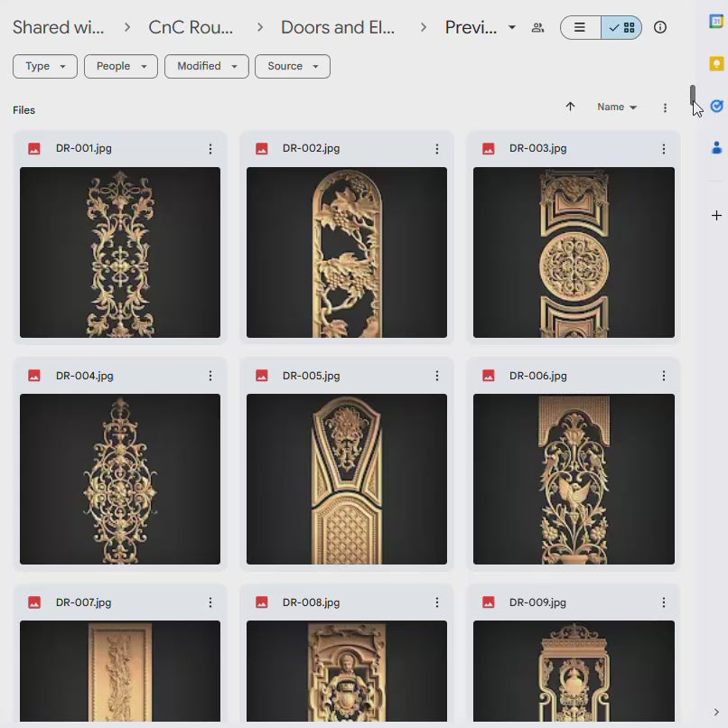
Task: Click the image file icon of DR-001.jpg
Action: point(34,148)
